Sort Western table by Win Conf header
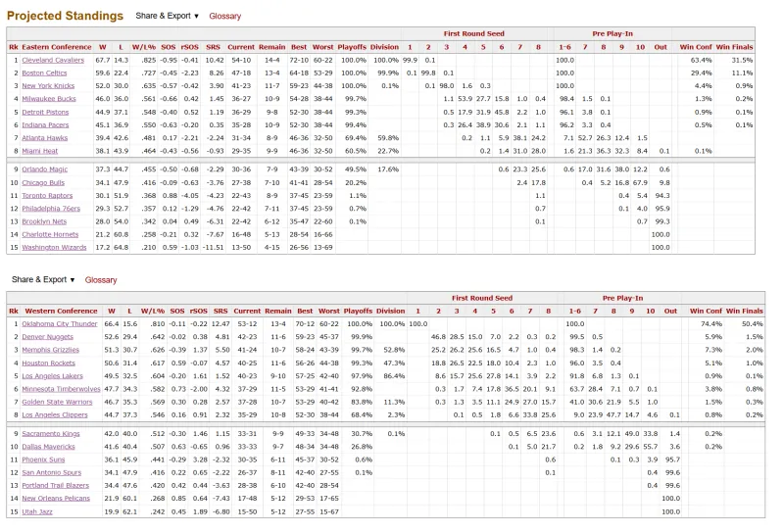784x532 pixels. click(706, 311)
